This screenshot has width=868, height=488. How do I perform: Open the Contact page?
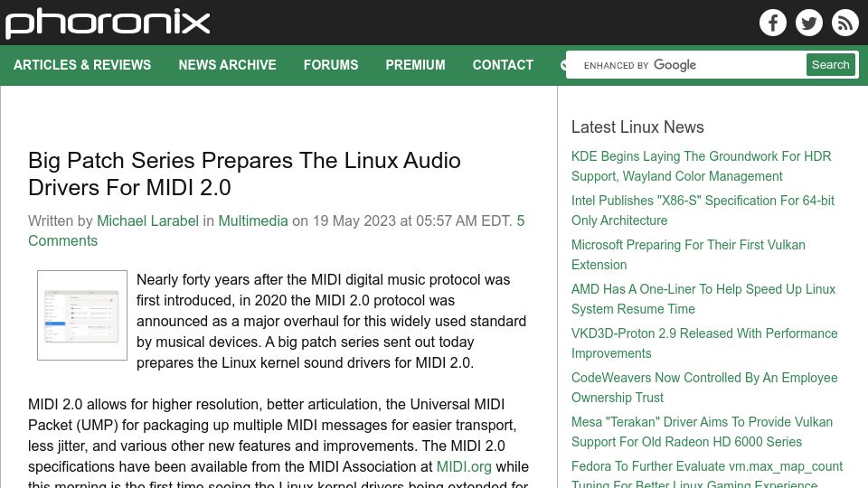[503, 65]
